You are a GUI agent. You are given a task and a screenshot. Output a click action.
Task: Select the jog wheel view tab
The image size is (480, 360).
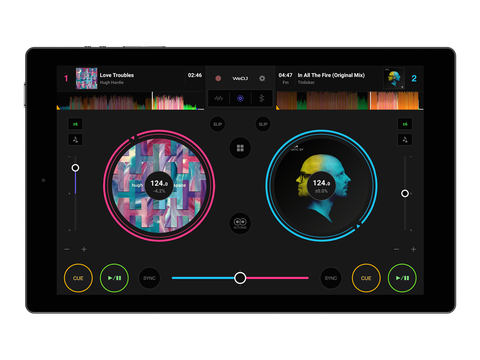coord(240,98)
